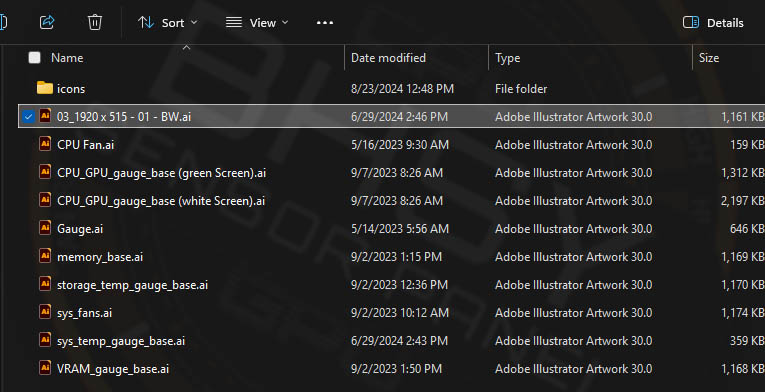This screenshot has height=392, width=765.
Task: Click the File folder type cell
Action: tap(521, 89)
